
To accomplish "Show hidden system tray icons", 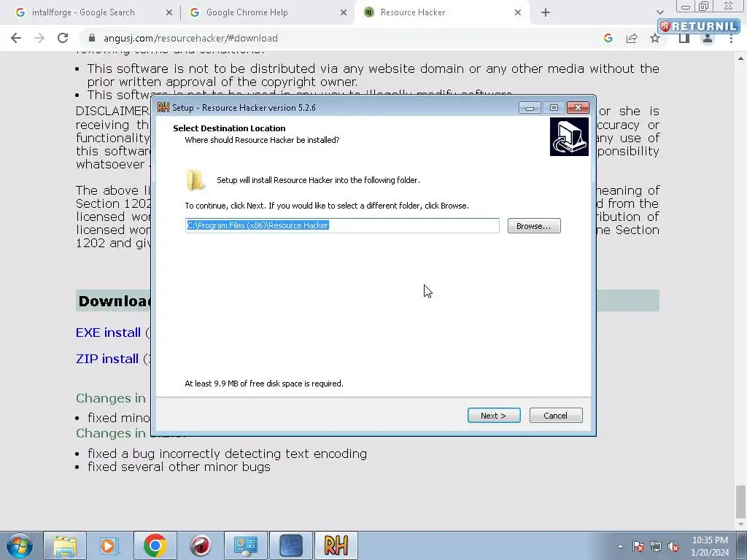I will [620, 546].
